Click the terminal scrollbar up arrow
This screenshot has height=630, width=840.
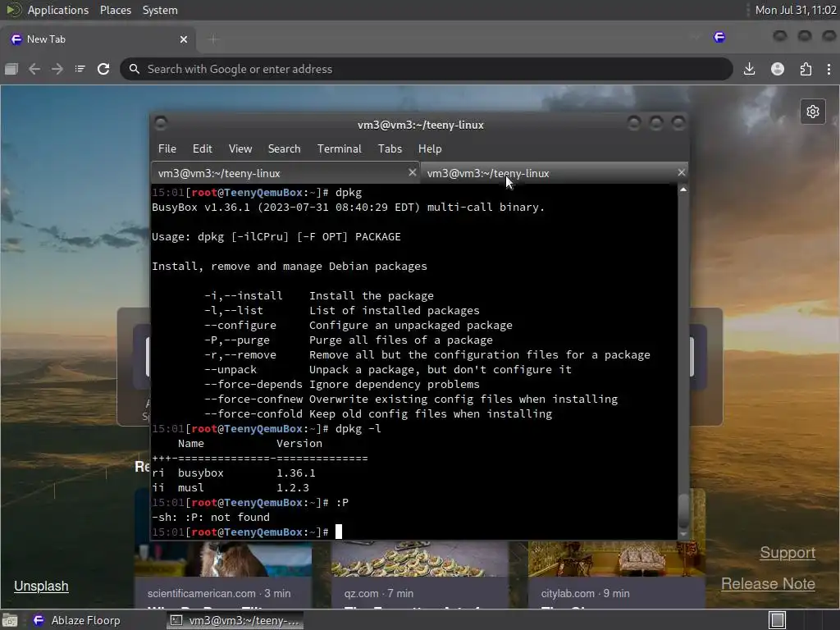point(683,189)
